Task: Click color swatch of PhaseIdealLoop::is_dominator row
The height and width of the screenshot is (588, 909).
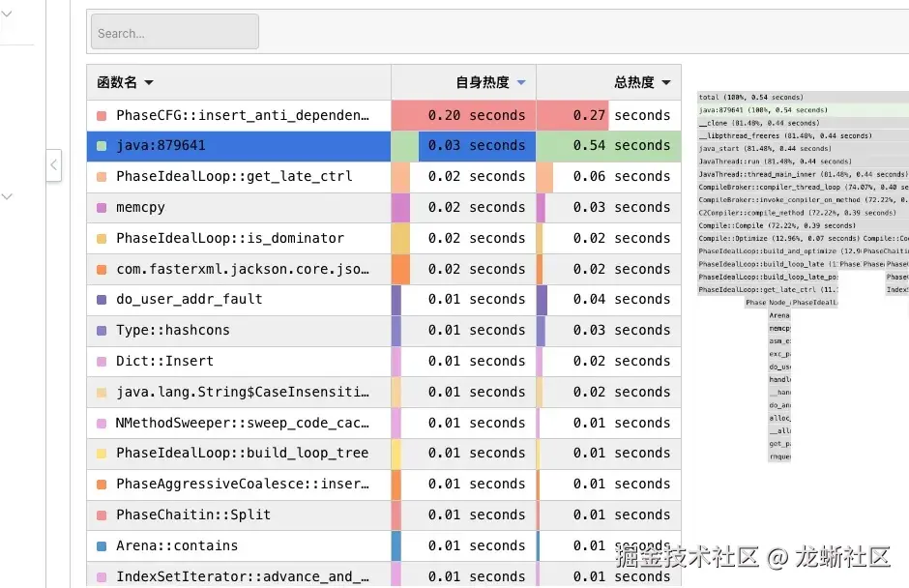Action: tap(102, 238)
